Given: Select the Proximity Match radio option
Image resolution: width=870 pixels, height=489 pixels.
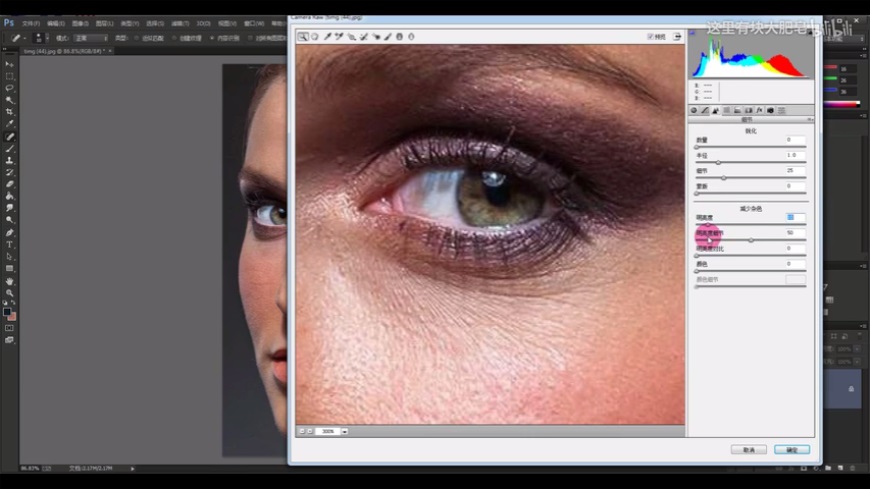Looking at the screenshot, I should tap(135, 38).
